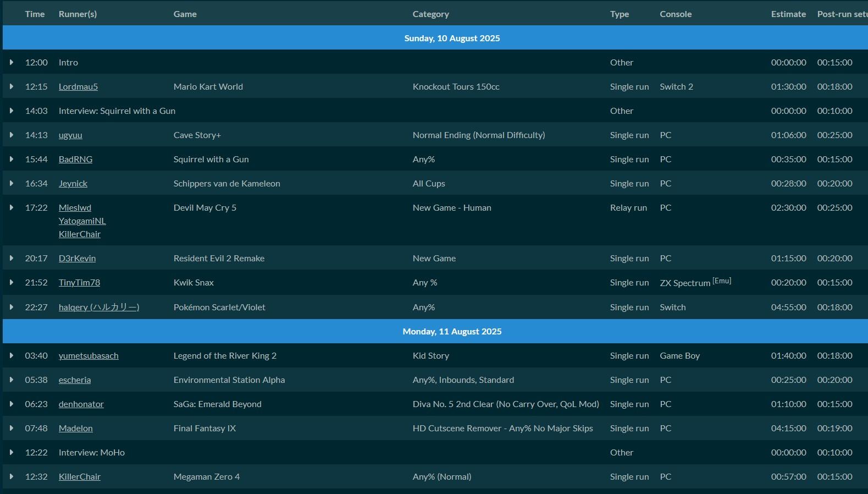Click the Knockout Tours 150cc category cell
868x494 pixels.
tap(456, 86)
